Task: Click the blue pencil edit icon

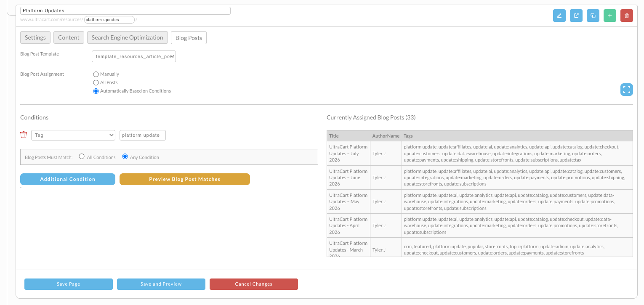Action: tap(559, 16)
